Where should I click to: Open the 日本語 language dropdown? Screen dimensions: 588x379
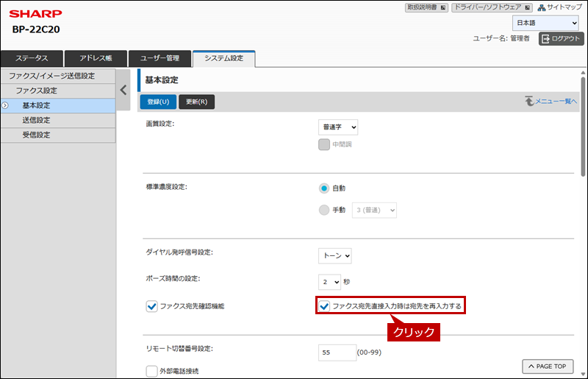click(x=545, y=23)
